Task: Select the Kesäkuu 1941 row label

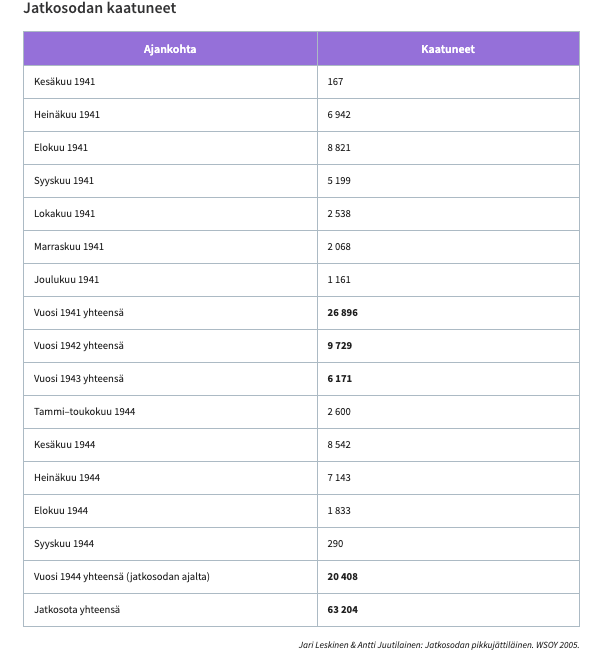Action: tap(65, 82)
